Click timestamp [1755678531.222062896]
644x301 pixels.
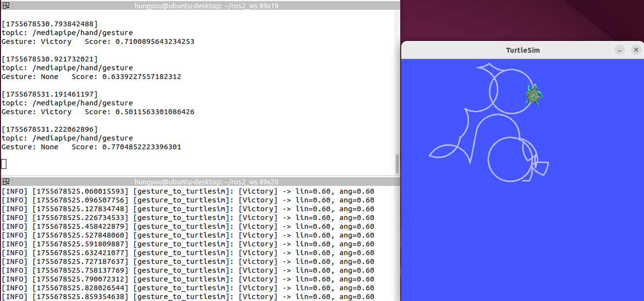click(x=50, y=129)
